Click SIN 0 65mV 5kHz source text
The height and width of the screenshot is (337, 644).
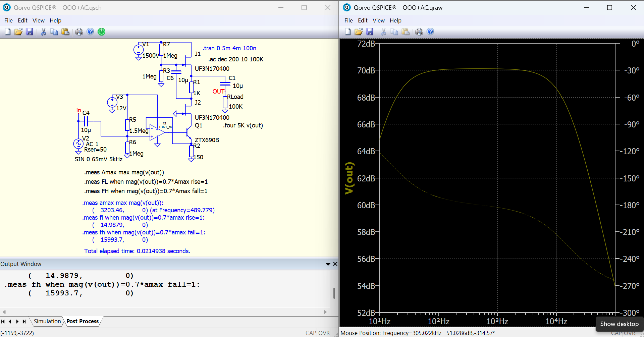tap(98, 159)
